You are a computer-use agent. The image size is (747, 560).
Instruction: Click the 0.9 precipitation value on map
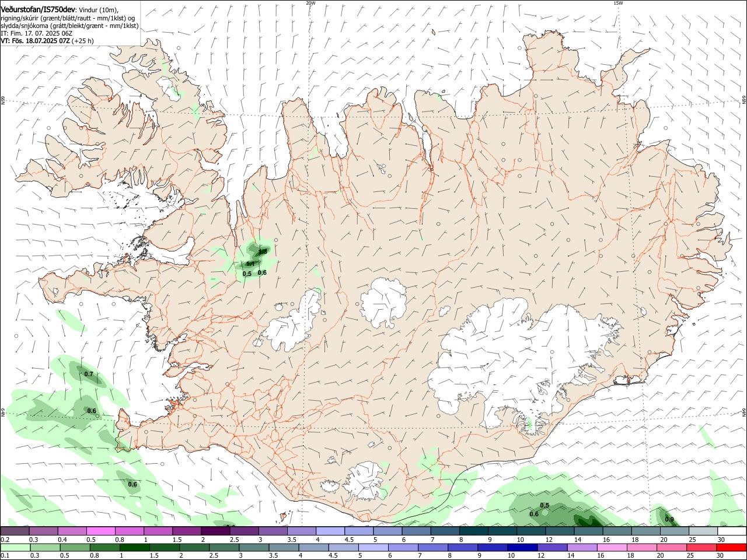pyautogui.click(x=669, y=519)
